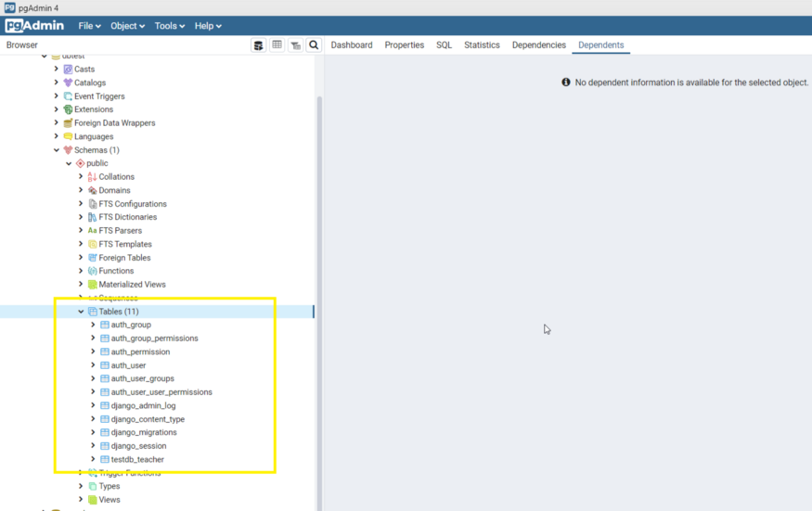Switch to the Statistics tab
812x511 pixels.
pyautogui.click(x=482, y=45)
